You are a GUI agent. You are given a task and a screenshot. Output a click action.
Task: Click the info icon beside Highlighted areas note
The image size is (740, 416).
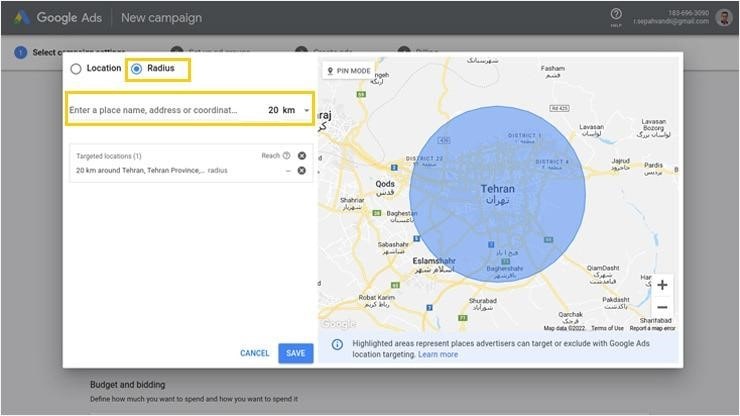pyautogui.click(x=337, y=344)
